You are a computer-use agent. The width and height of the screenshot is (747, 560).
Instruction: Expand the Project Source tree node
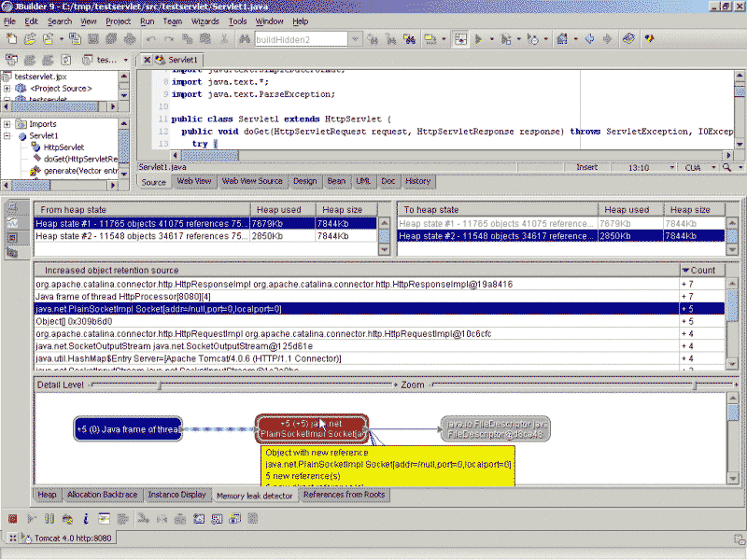pos(7,89)
